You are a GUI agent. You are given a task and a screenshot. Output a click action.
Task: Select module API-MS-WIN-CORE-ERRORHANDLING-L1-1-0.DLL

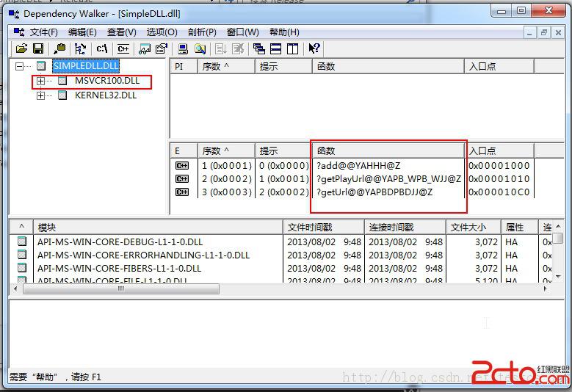(143, 255)
